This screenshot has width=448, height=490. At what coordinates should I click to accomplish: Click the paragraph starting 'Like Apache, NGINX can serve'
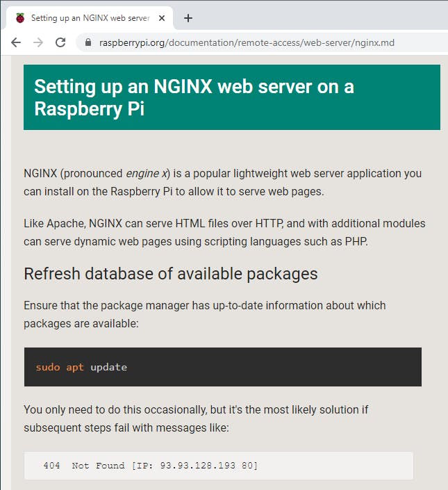224,233
